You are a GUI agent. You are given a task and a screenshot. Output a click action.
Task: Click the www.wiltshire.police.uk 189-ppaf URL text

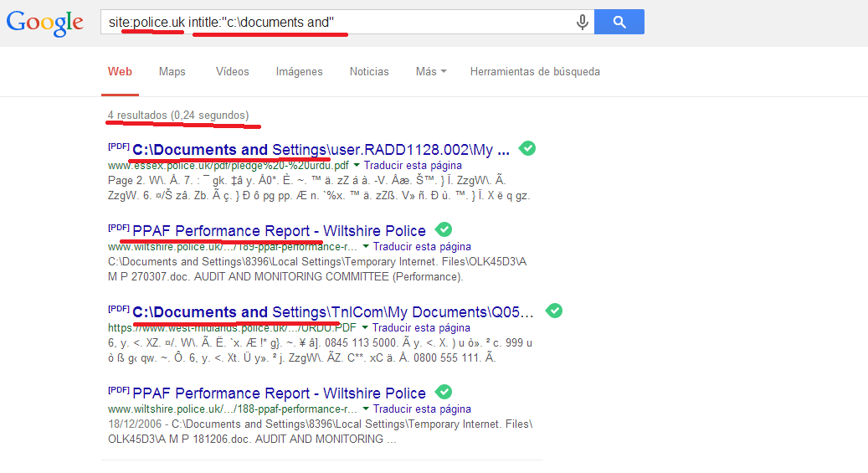[x=233, y=246]
